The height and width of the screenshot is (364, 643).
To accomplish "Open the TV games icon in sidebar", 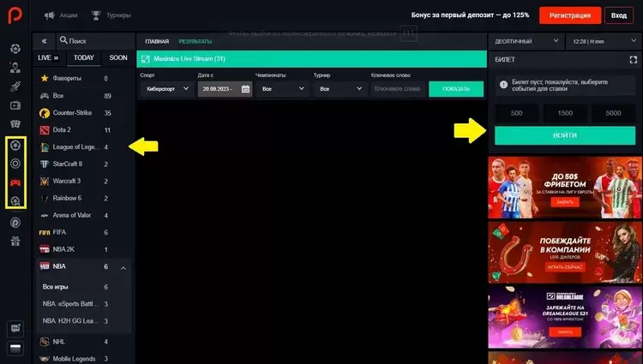I will (15, 105).
